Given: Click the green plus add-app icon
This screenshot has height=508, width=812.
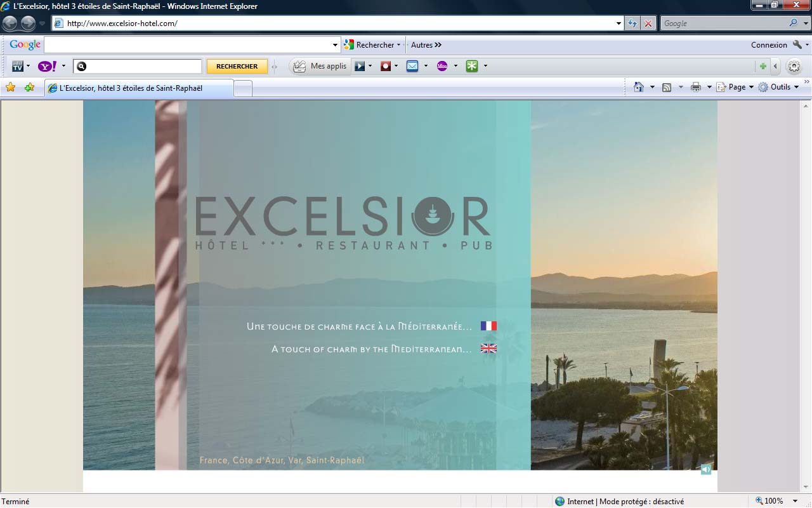Looking at the screenshot, I should [x=763, y=66].
